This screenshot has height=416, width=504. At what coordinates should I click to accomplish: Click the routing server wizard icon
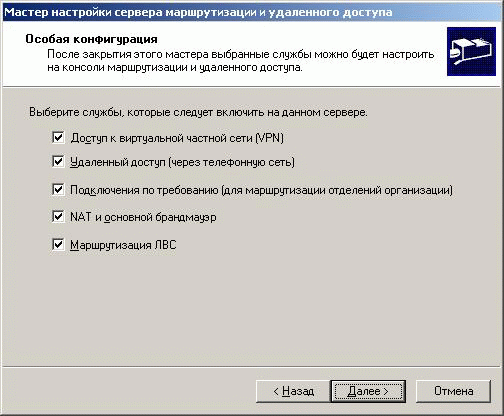pos(471,52)
